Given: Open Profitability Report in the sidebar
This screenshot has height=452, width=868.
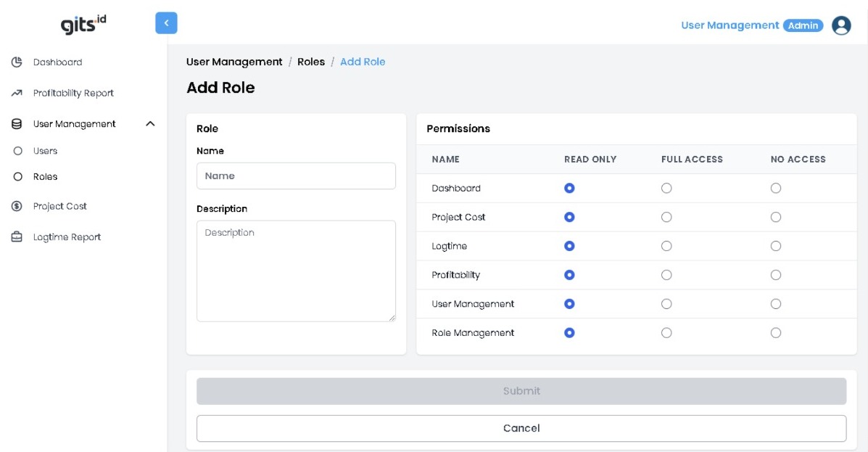Looking at the screenshot, I should (x=73, y=93).
